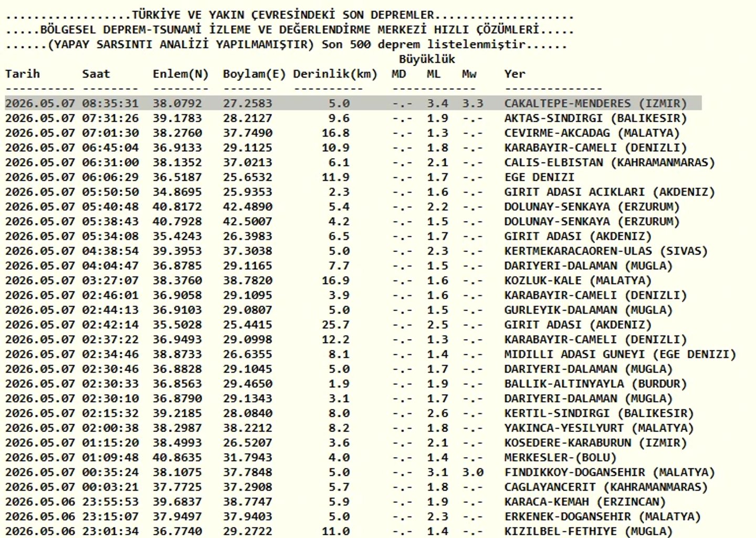Screen dimensions: 756x538
Task: Click the AKTAS-SINDIRGI (BALIKESIR) location
Action: coord(595,118)
